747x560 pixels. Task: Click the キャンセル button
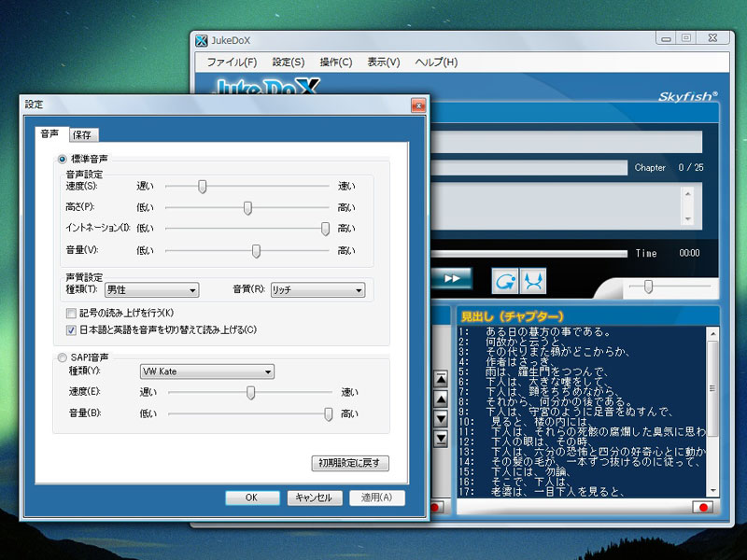[x=315, y=497]
